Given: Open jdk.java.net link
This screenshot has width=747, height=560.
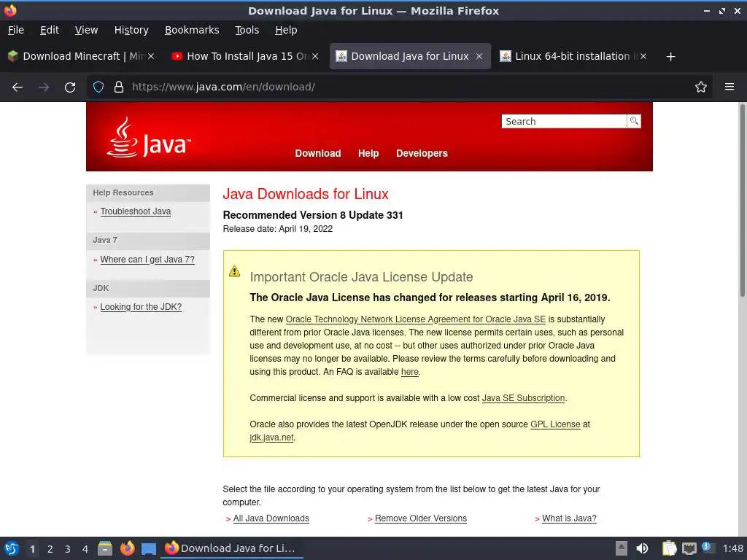Looking at the screenshot, I should point(271,437).
